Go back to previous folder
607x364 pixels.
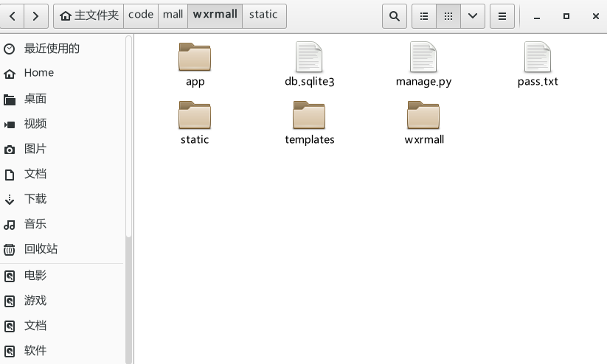point(12,16)
